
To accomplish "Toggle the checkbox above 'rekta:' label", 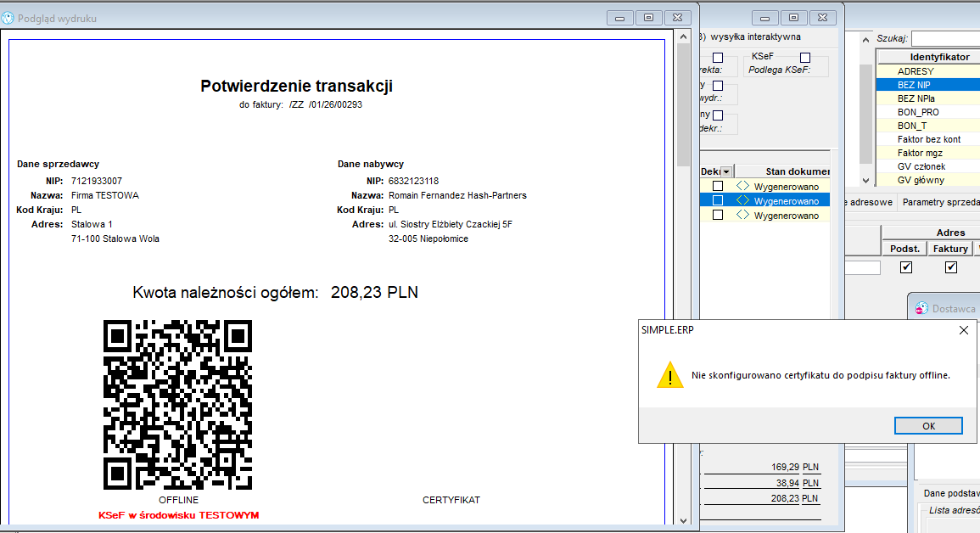I will pyautogui.click(x=718, y=58).
